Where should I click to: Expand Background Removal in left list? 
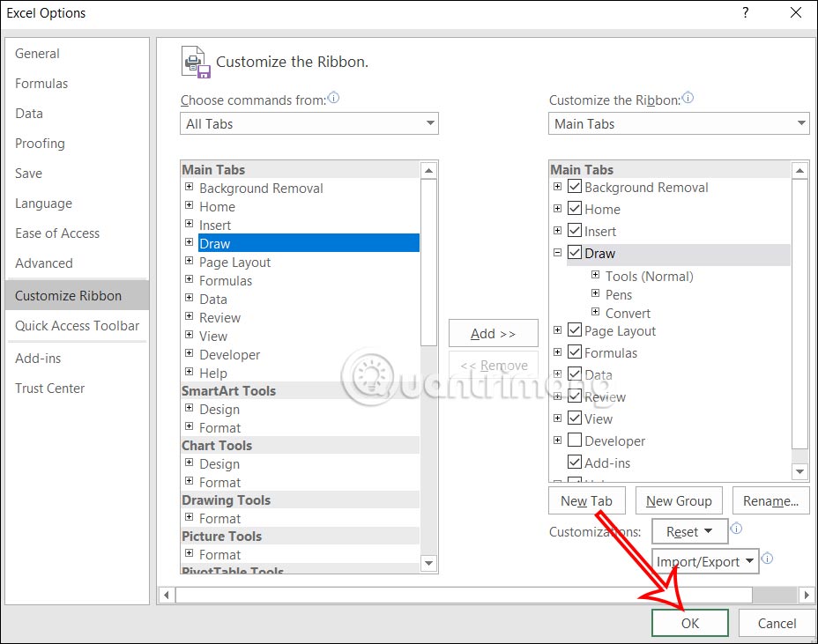[189, 187]
